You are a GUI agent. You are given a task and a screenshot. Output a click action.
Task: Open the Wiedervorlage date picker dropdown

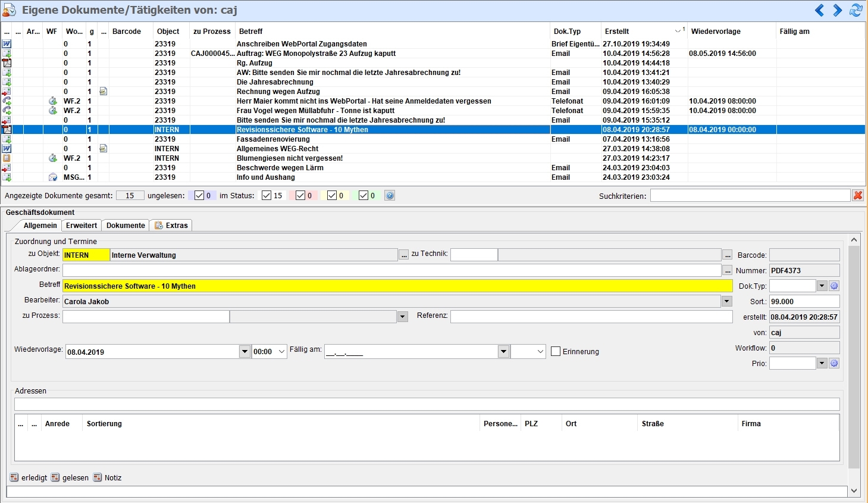point(245,352)
